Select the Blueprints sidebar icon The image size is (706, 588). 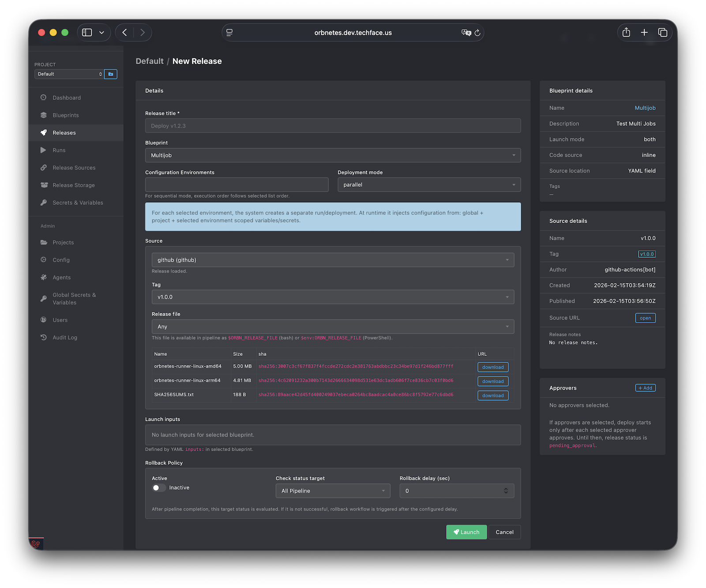(x=44, y=115)
